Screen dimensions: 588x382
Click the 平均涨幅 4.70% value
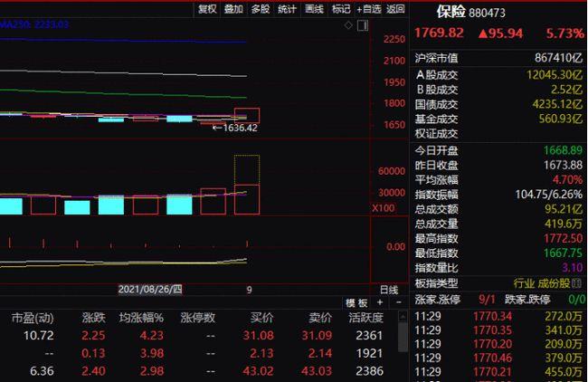pyautogui.click(x=567, y=180)
